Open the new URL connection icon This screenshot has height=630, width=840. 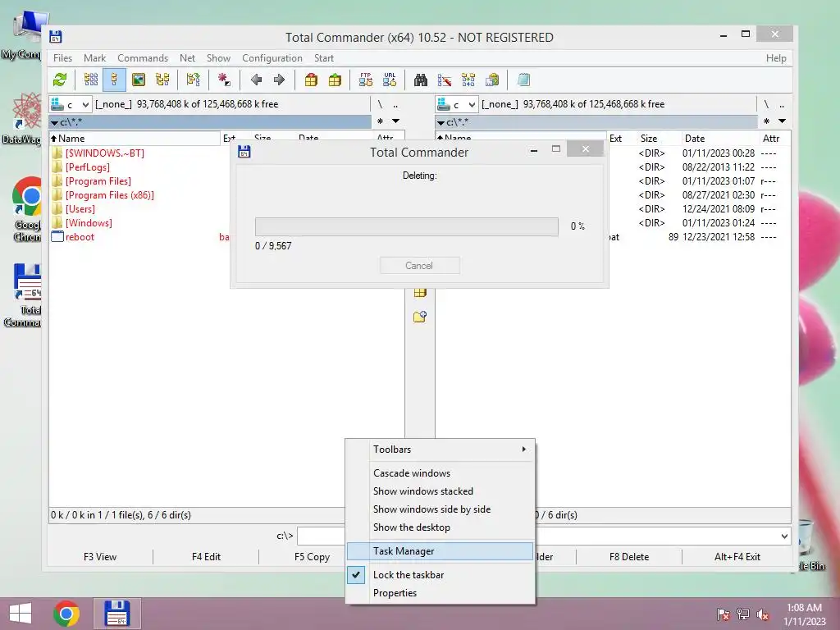coord(390,80)
